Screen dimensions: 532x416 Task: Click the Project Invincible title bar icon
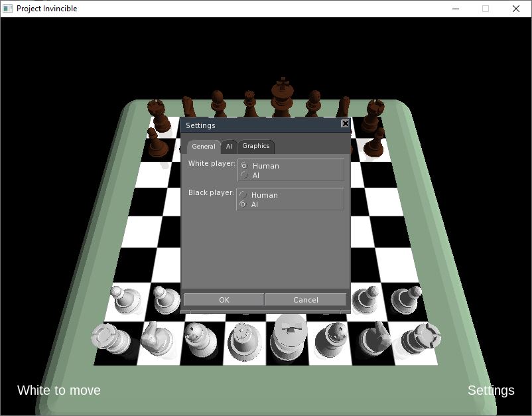click(7, 9)
